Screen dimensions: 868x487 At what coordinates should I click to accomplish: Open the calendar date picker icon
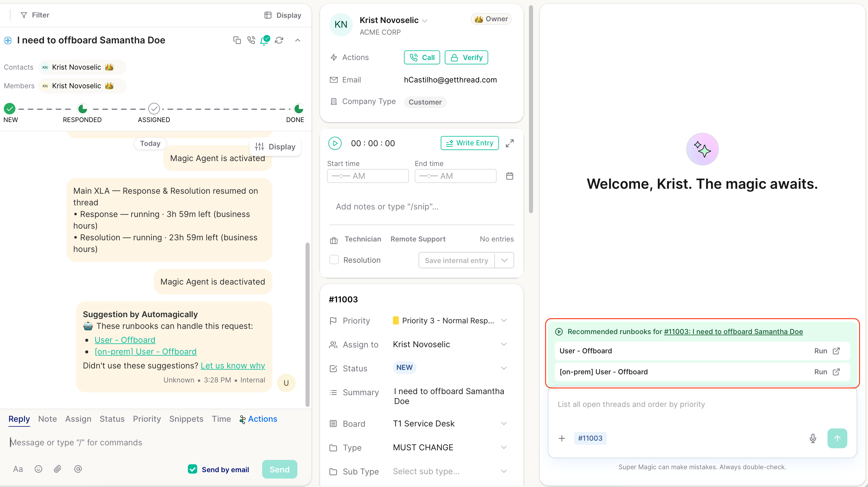coord(509,176)
